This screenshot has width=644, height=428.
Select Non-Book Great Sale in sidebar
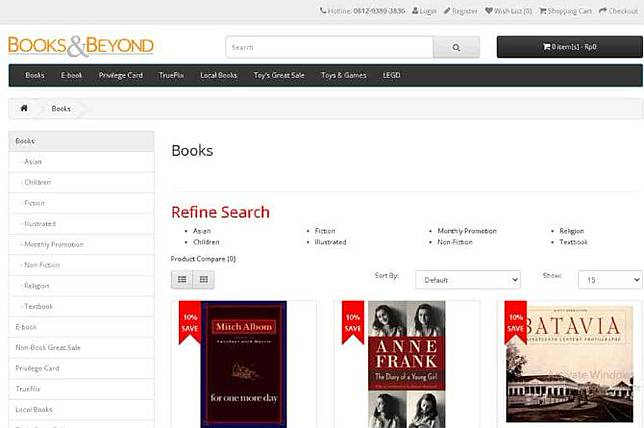pyautogui.click(x=81, y=347)
